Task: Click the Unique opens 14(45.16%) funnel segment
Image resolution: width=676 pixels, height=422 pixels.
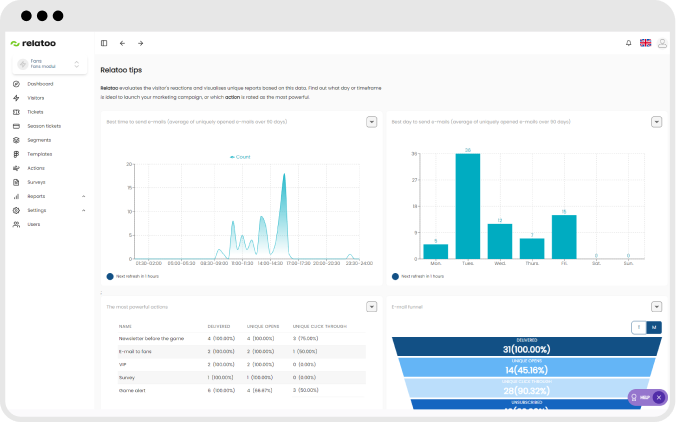Action: click(526, 367)
